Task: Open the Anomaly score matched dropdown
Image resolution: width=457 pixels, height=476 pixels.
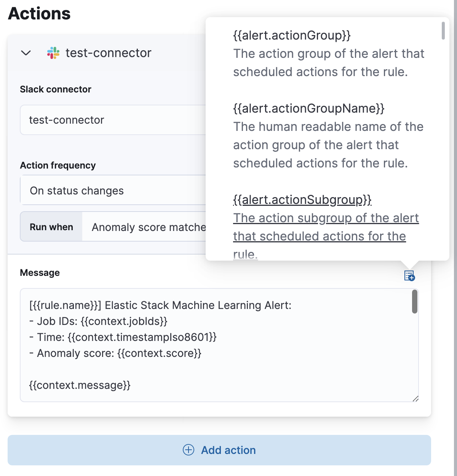Action: click(x=149, y=227)
